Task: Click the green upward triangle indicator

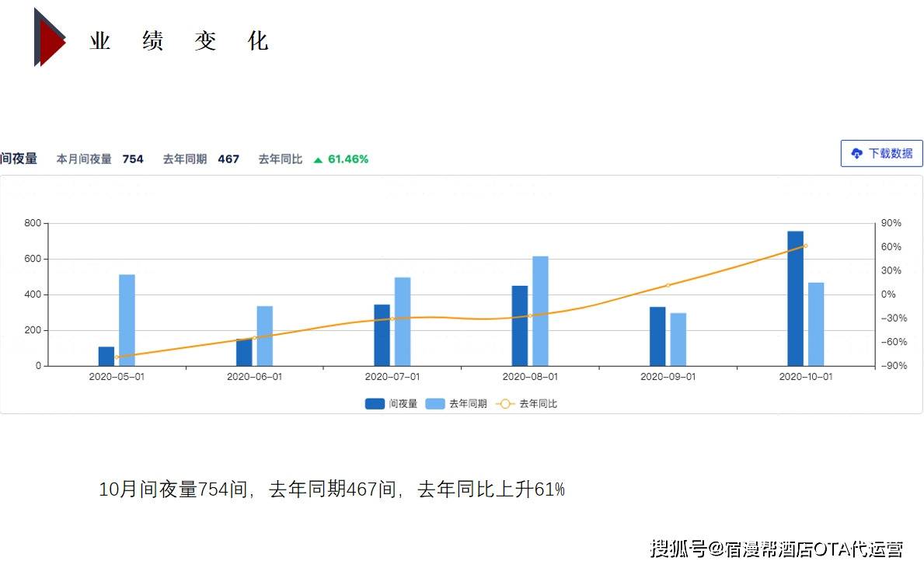Action: (318, 160)
